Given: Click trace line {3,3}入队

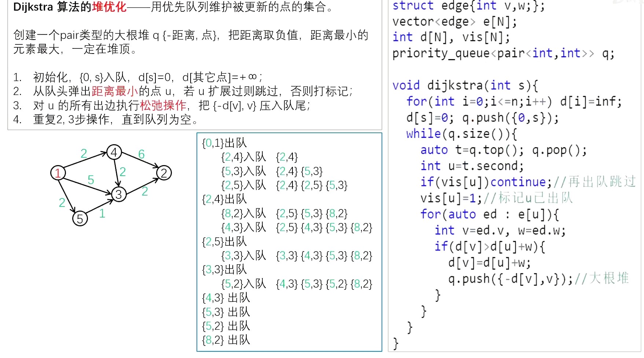Looking at the screenshot, I should 244,255.
